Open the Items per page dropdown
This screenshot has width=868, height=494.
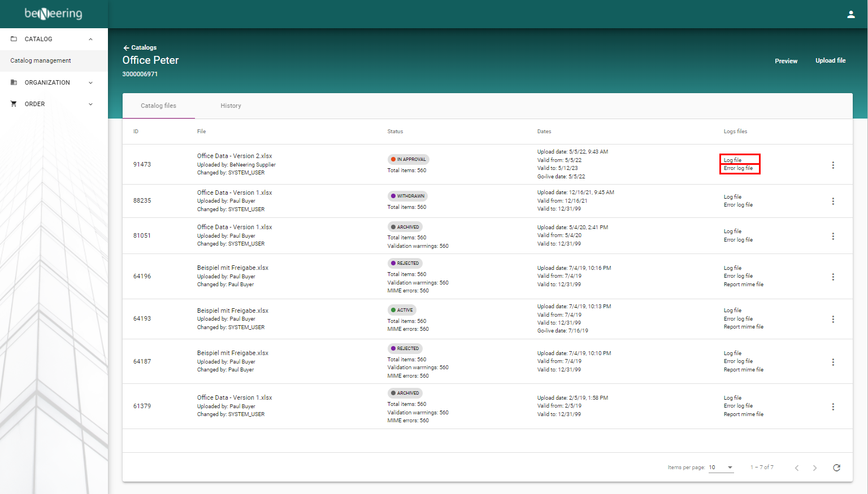[721, 467]
